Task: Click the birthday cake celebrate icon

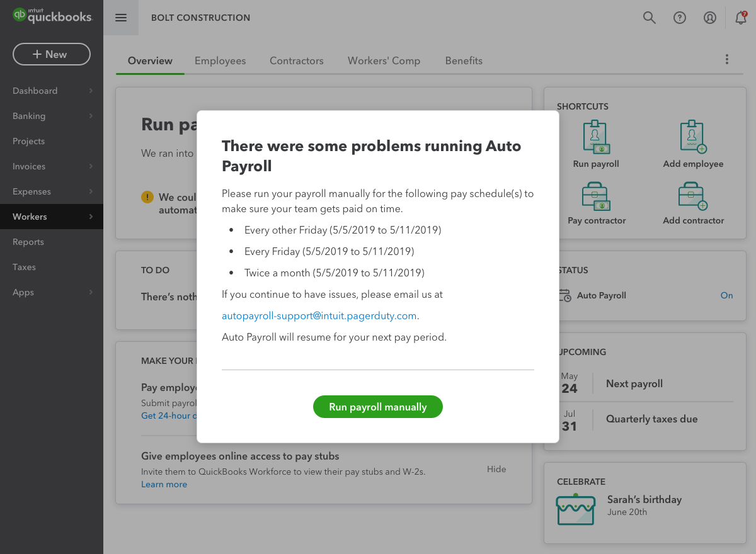Action: [x=575, y=510]
